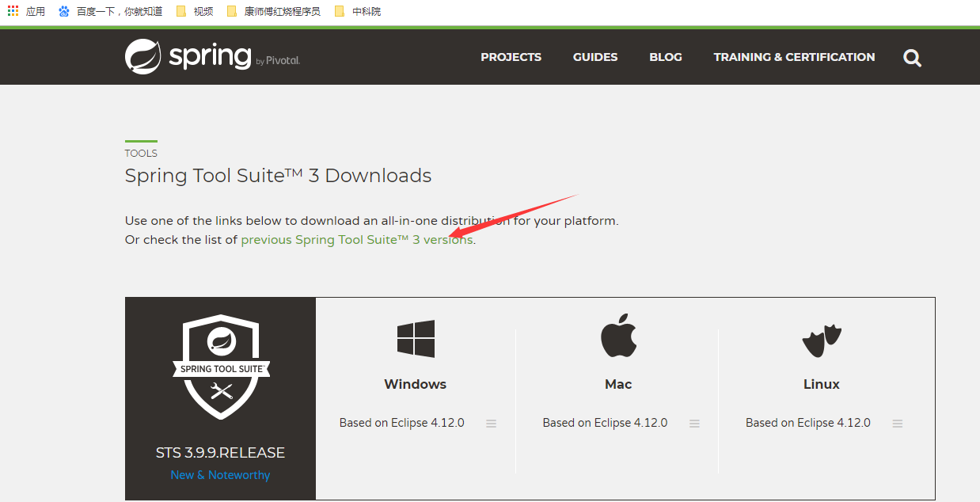980x502 pixels.
Task: Click the Linux footprints icon
Action: coord(822,341)
